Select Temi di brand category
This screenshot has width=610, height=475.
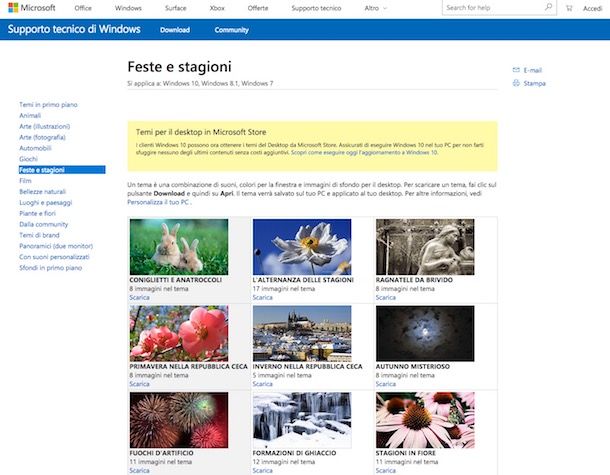[x=39, y=235]
